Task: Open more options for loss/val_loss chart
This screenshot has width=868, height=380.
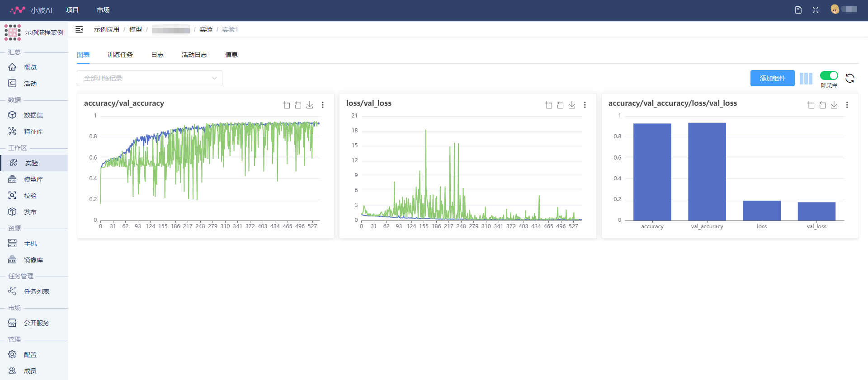Action: coord(585,105)
